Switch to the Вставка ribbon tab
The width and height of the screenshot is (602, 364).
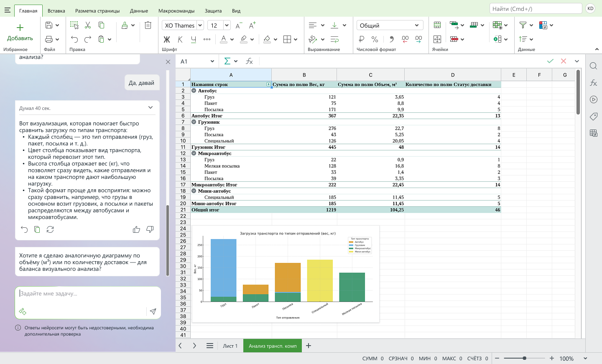(56, 11)
